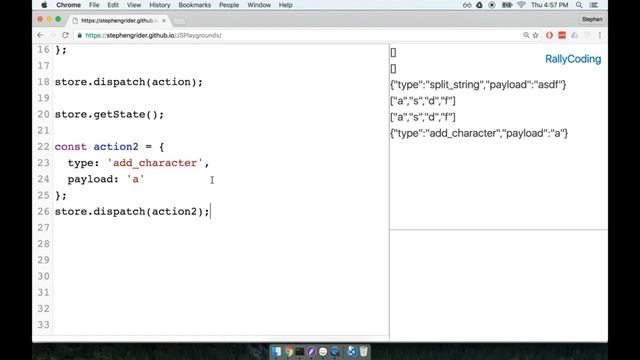Open the Trash in the Dock
This screenshot has height=360, width=640.
click(364, 351)
